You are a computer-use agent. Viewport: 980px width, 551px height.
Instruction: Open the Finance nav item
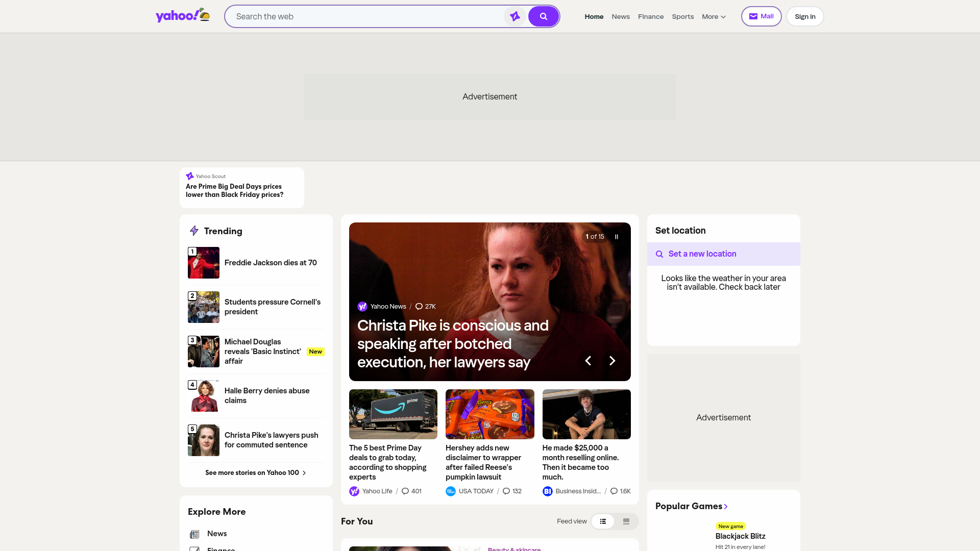coord(651,16)
